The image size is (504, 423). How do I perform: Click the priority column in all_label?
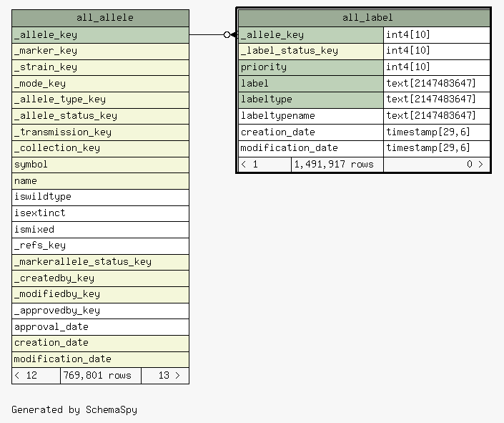tap(311, 67)
